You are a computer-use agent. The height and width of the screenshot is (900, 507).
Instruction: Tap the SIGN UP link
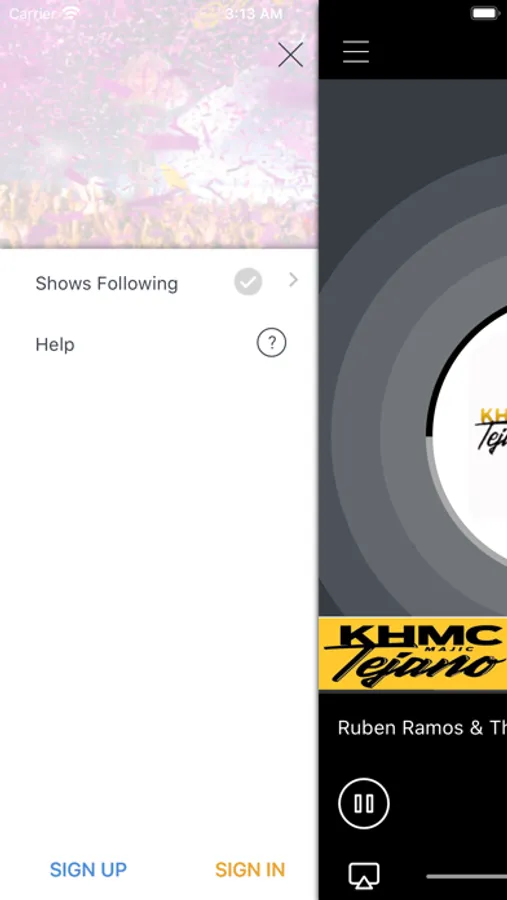pos(88,870)
